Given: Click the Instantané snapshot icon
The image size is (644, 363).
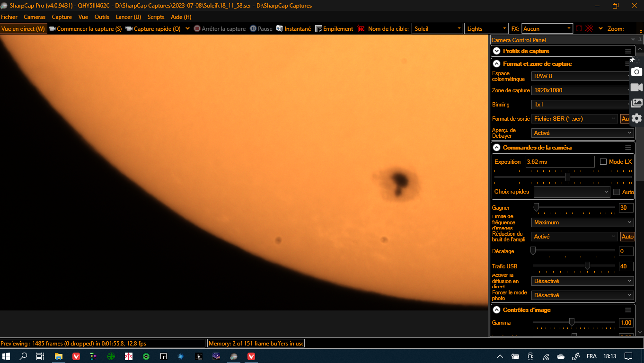Looking at the screenshot, I should pyautogui.click(x=280, y=29).
